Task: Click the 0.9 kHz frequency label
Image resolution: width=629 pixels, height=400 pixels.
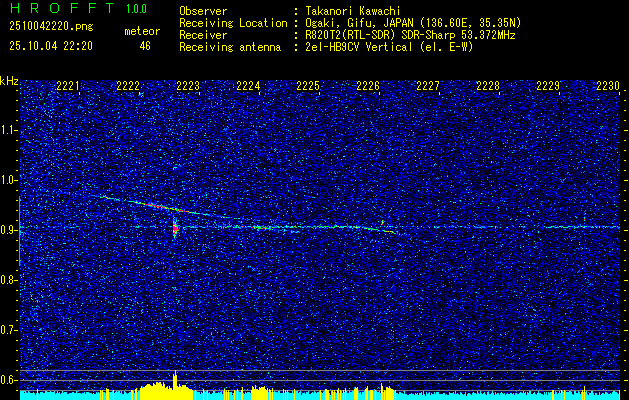Action: [x=9, y=230]
